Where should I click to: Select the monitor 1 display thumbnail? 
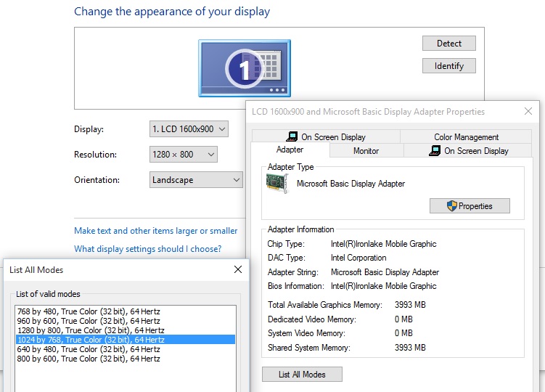pyautogui.click(x=245, y=68)
